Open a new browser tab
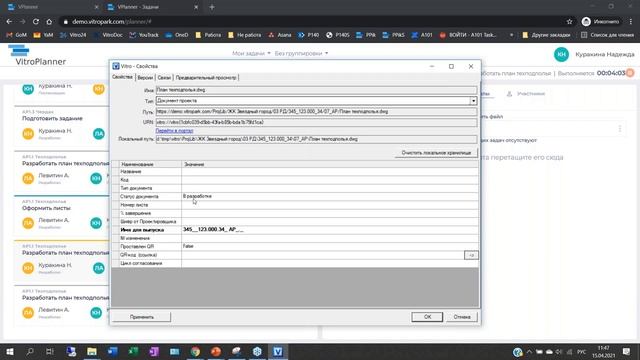The image size is (640, 360). 211,7
